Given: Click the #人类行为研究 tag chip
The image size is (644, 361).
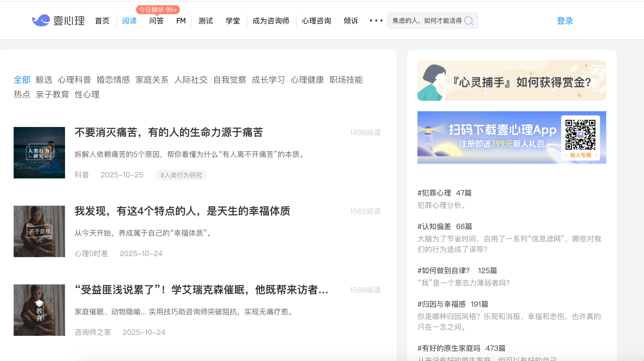Looking at the screenshot, I should point(181,175).
